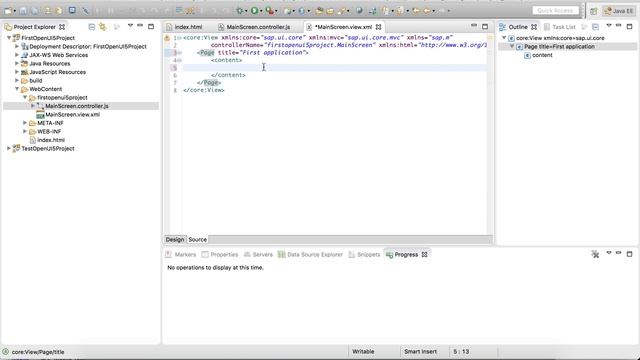This screenshot has height=360, width=640.
Task: Select the Outline view tab
Action: 518,27
